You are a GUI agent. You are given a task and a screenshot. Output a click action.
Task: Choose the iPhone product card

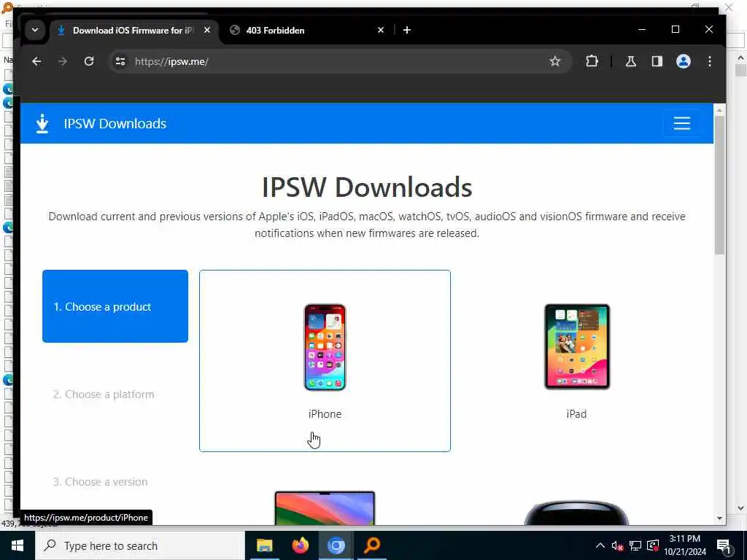coord(325,360)
